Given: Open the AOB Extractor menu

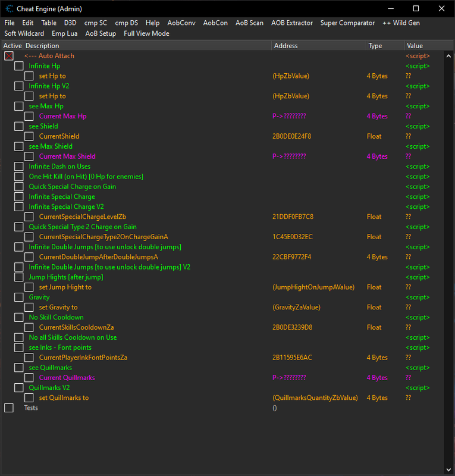Looking at the screenshot, I should click(x=291, y=23).
